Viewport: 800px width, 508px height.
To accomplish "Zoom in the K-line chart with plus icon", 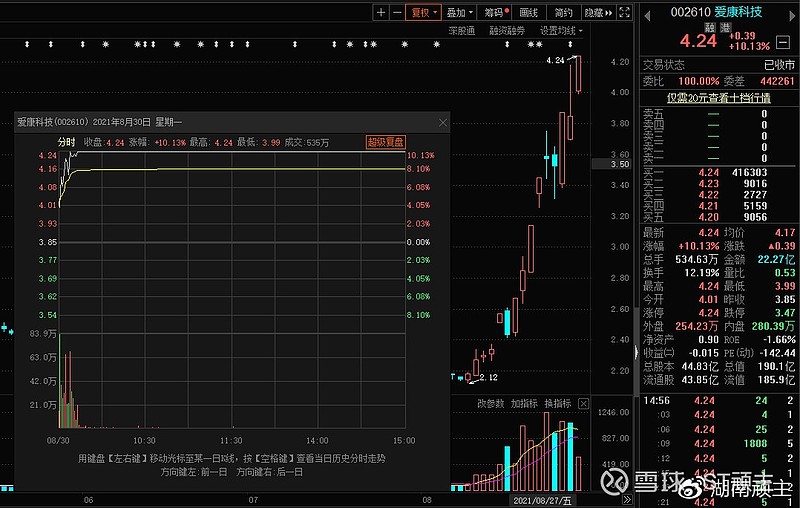I will [381, 13].
